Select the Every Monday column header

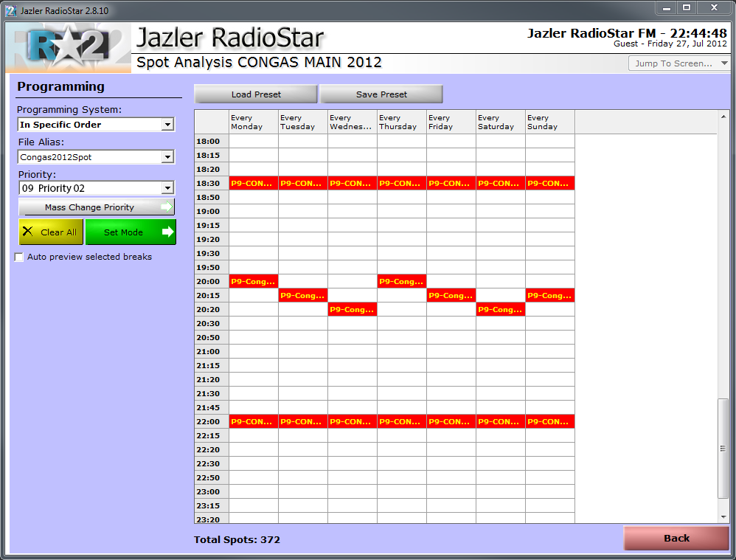(x=254, y=122)
